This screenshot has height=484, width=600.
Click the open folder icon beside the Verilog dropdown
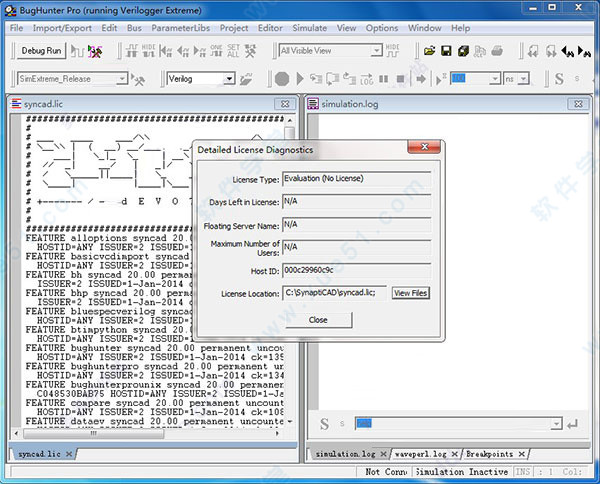click(246, 79)
